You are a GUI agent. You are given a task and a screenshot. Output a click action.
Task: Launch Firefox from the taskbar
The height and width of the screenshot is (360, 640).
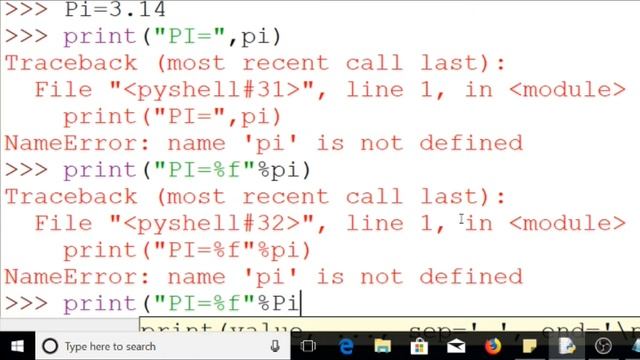coord(493,346)
